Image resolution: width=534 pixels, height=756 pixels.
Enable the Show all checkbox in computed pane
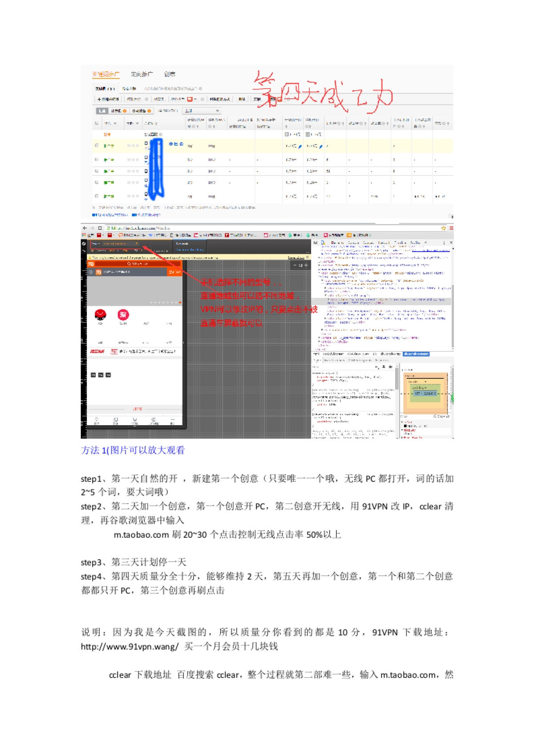[x=435, y=416]
